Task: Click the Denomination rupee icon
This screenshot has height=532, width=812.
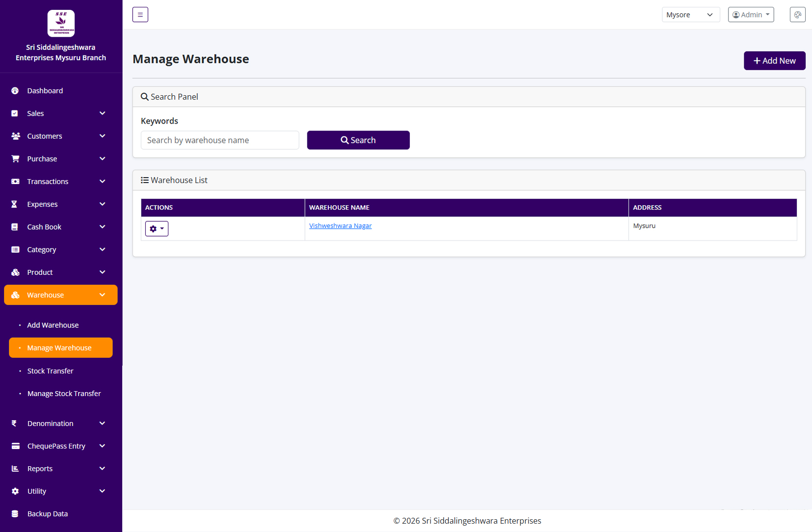Action: click(14, 423)
